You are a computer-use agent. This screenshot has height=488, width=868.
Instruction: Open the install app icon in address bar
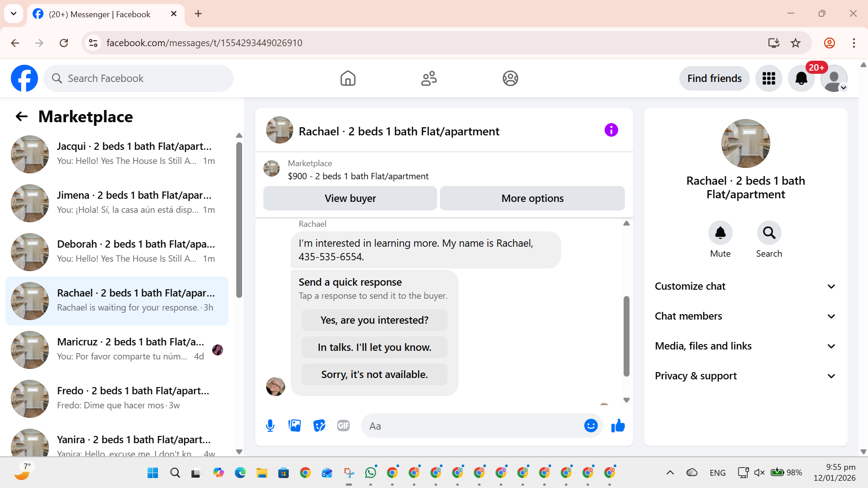click(773, 43)
